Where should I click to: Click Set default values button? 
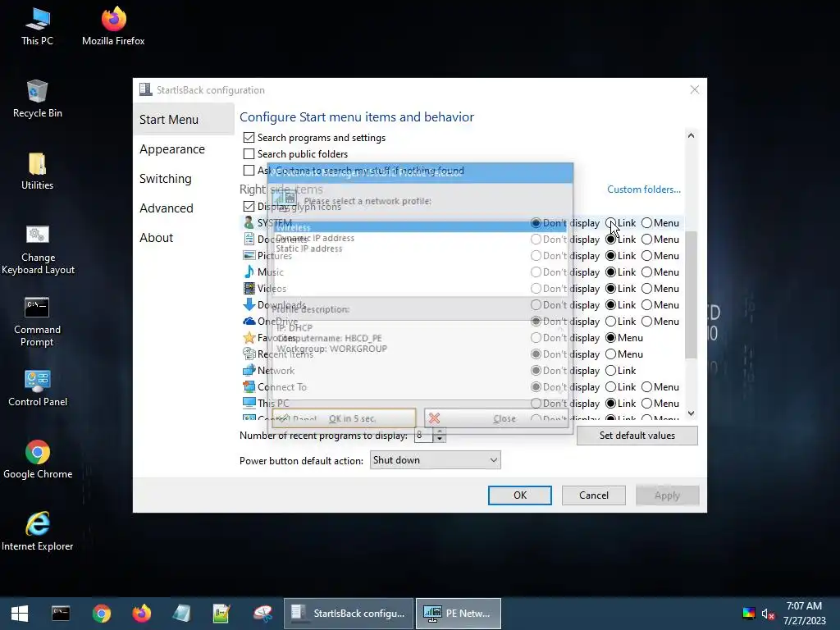click(x=637, y=436)
